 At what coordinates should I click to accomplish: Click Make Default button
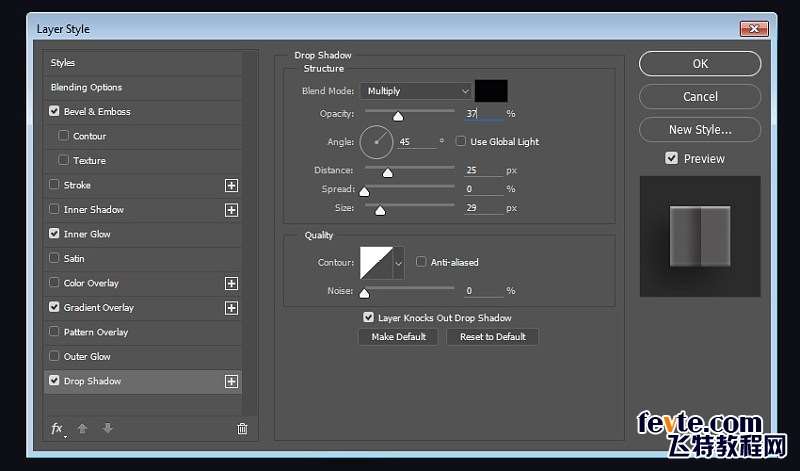pyautogui.click(x=398, y=337)
